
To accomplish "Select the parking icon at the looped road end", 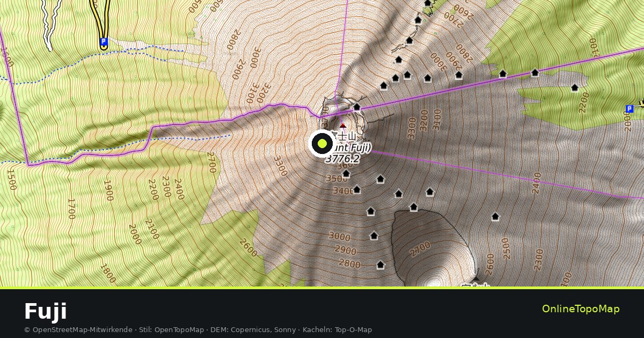I will click(x=104, y=41).
